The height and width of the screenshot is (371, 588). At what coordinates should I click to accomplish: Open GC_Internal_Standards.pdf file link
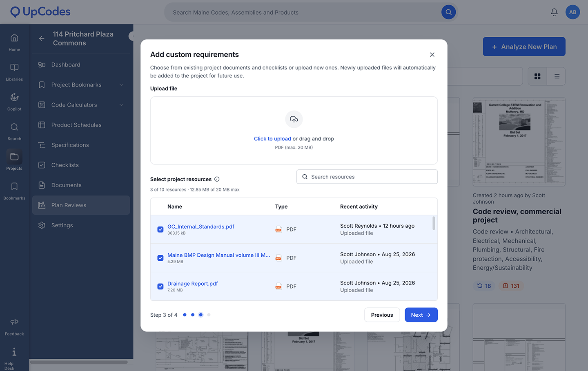pos(201,227)
